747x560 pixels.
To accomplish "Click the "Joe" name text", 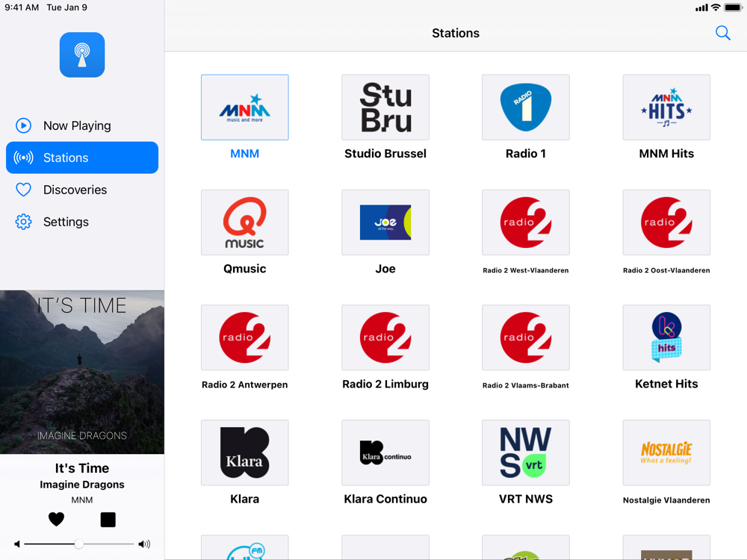I will coord(385,269).
